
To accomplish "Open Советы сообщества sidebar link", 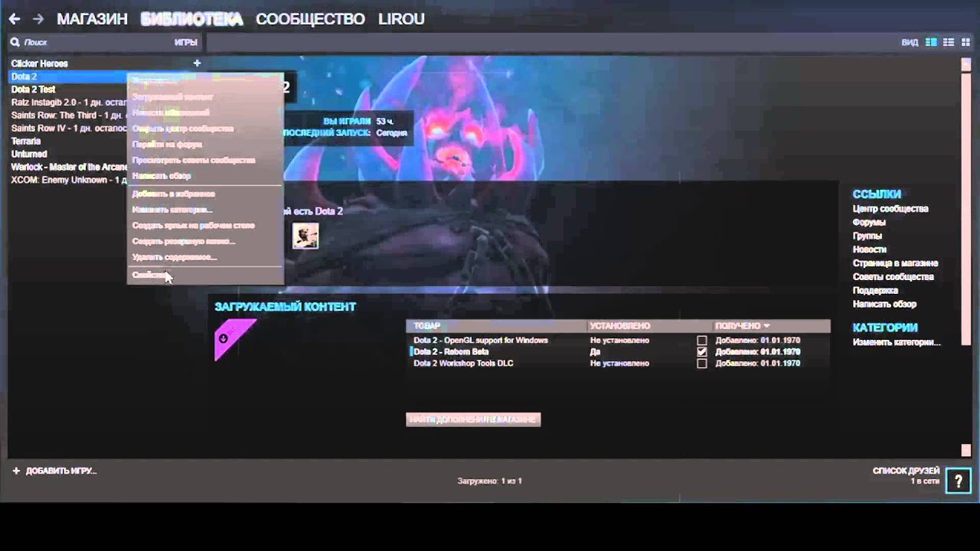I will 893,277.
